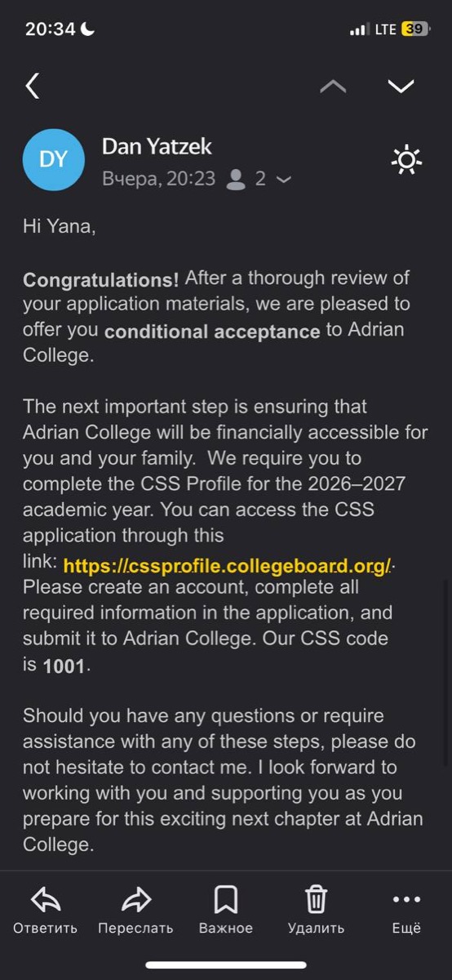452x980 pixels.
Task: Tap the Ответить reply arrow icon
Action: (46, 899)
